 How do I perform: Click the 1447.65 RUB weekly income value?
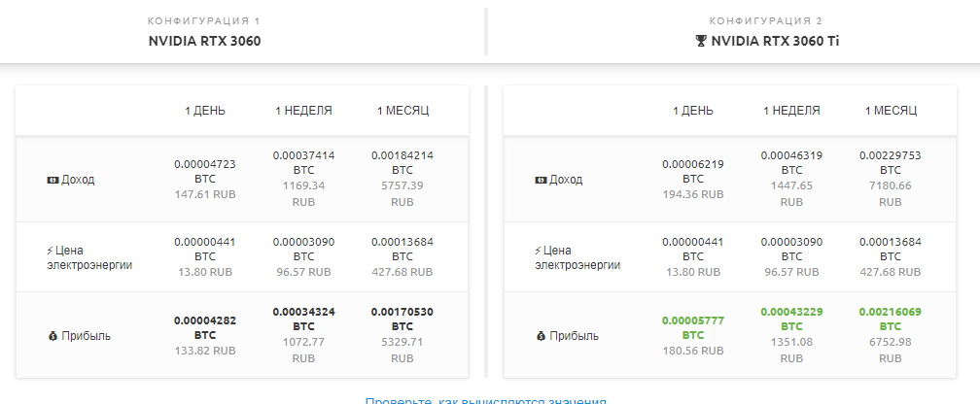click(791, 194)
